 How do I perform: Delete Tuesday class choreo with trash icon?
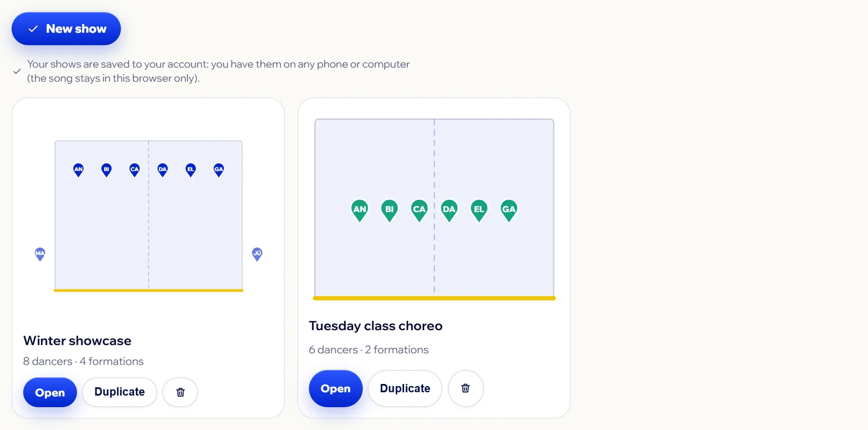465,389
